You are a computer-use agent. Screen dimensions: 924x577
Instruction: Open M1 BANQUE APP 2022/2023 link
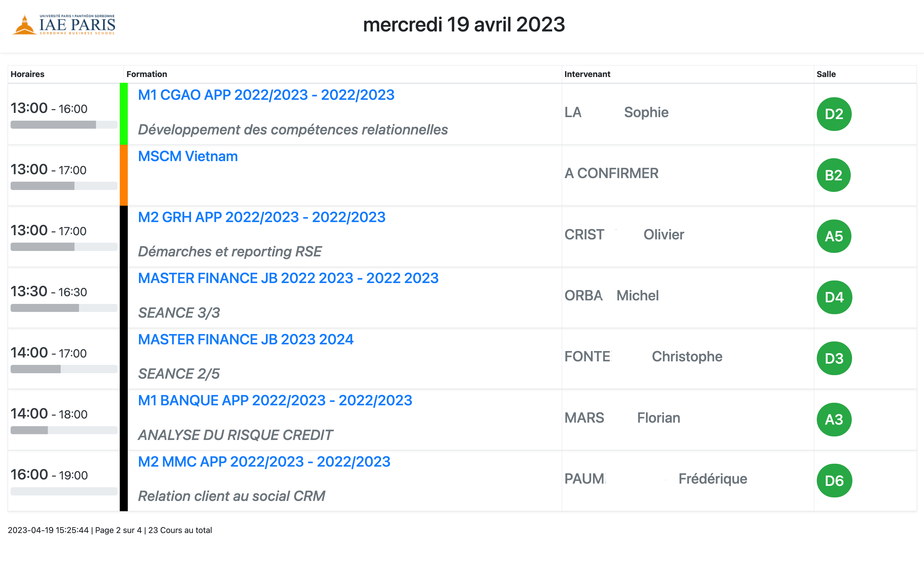pyautogui.click(x=275, y=400)
